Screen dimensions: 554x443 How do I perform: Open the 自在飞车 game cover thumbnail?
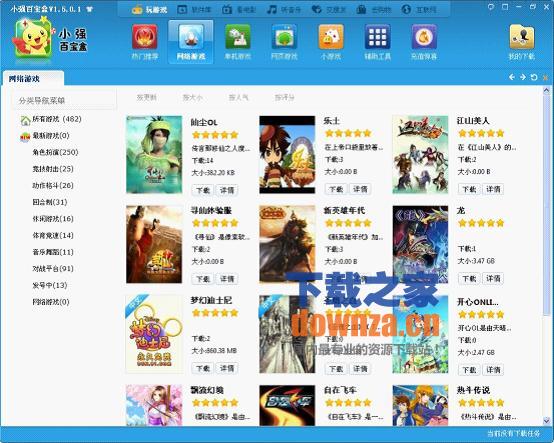(287, 405)
